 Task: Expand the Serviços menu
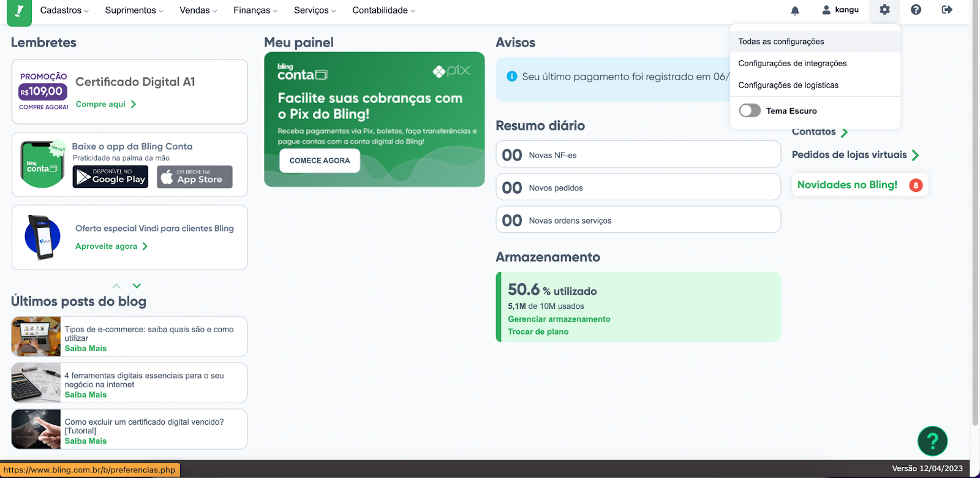click(315, 10)
